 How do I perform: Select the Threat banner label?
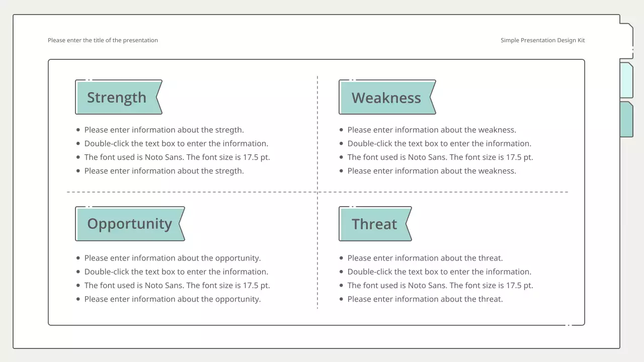374,224
